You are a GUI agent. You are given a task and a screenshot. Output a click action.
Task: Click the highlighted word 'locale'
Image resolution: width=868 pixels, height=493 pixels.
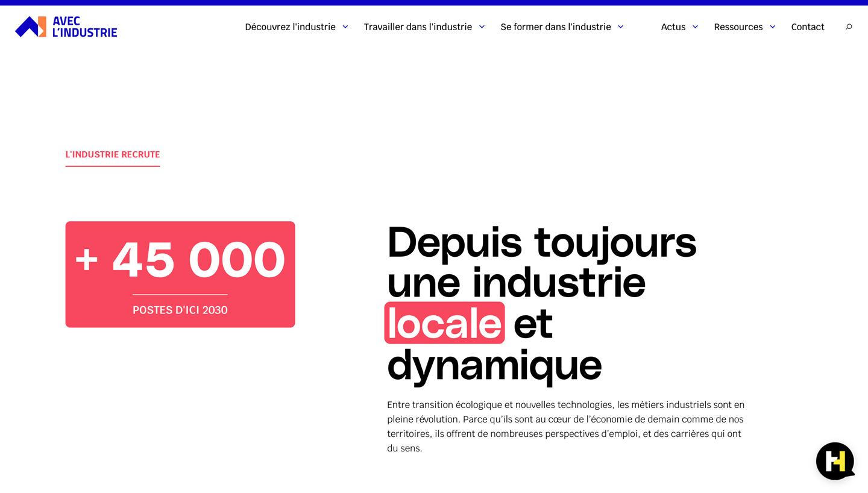click(x=444, y=323)
